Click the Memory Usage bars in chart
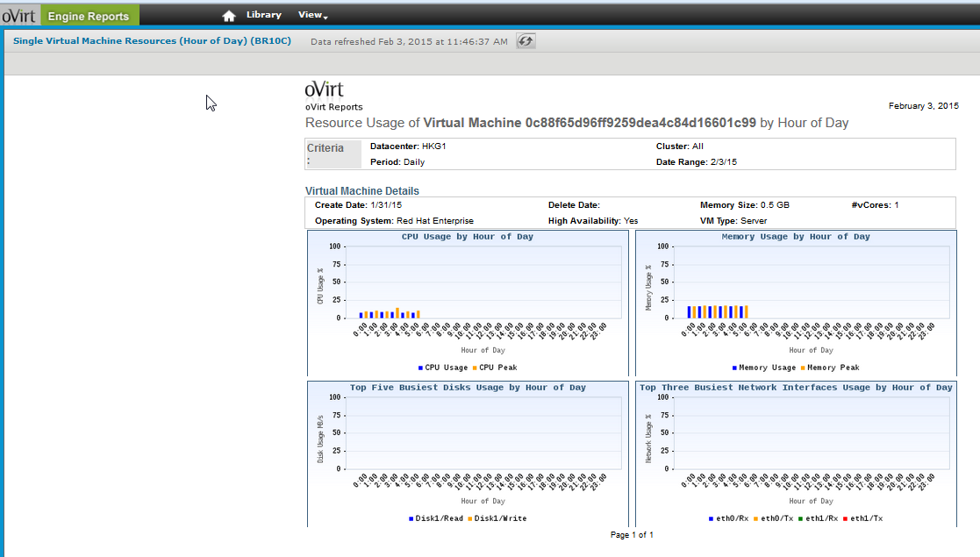Screen dimensions: 980x557 (717, 311)
